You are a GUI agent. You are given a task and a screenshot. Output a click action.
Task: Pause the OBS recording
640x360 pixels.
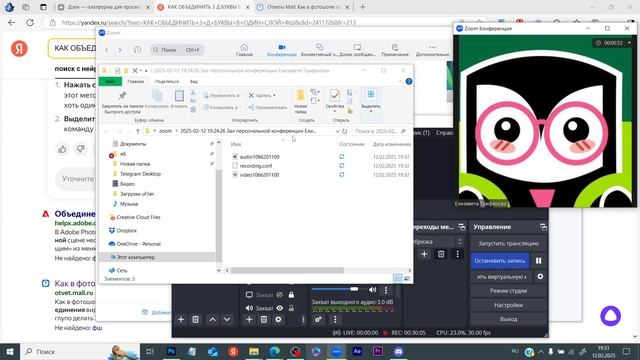click(x=538, y=261)
